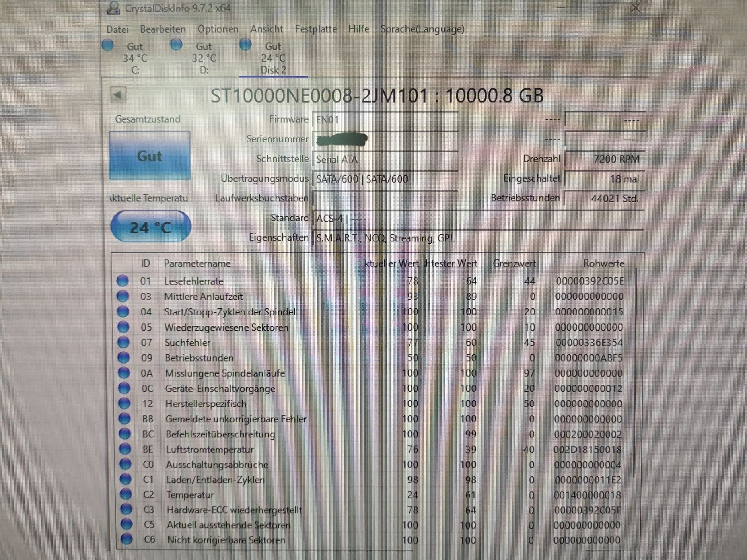The height and width of the screenshot is (560, 747).
Task: Click the status dot for Misslungene Spindelanläufe
Action: tap(124, 373)
